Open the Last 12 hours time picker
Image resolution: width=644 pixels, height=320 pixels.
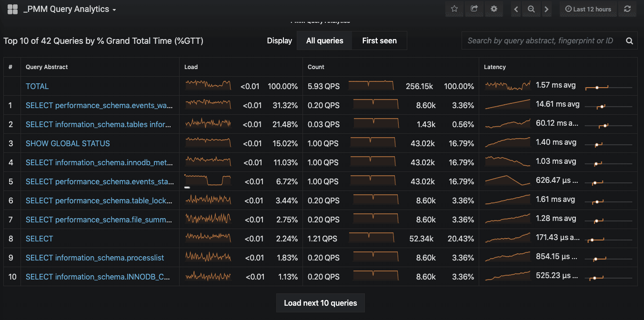tap(588, 9)
